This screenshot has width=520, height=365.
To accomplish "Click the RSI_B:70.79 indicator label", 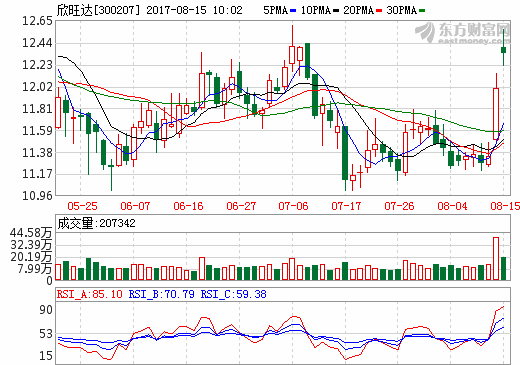I will (161, 294).
